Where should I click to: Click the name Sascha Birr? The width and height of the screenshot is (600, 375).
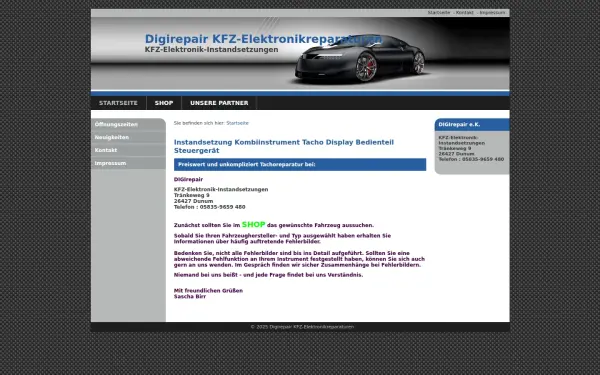[x=190, y=297]
